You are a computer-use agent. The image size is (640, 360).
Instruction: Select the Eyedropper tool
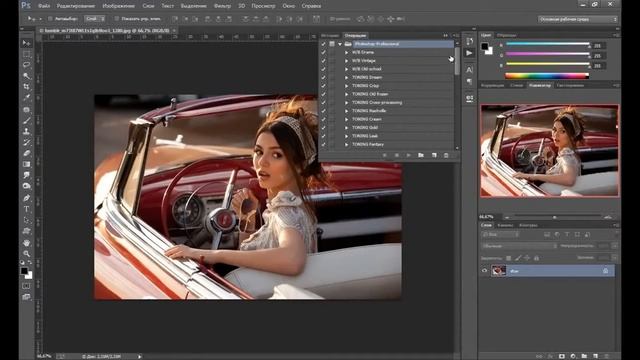coord(27,98)
